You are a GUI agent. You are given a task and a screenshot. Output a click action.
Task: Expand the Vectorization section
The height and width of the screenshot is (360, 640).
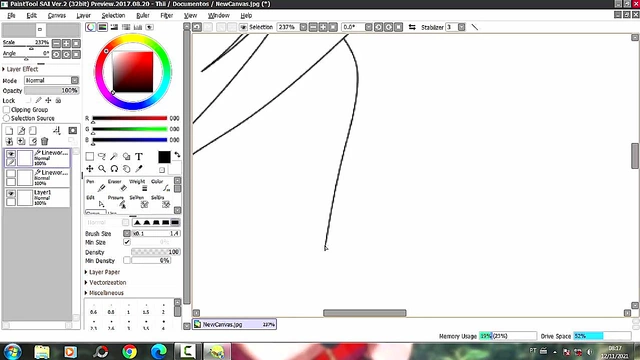[x=106, y=282]
